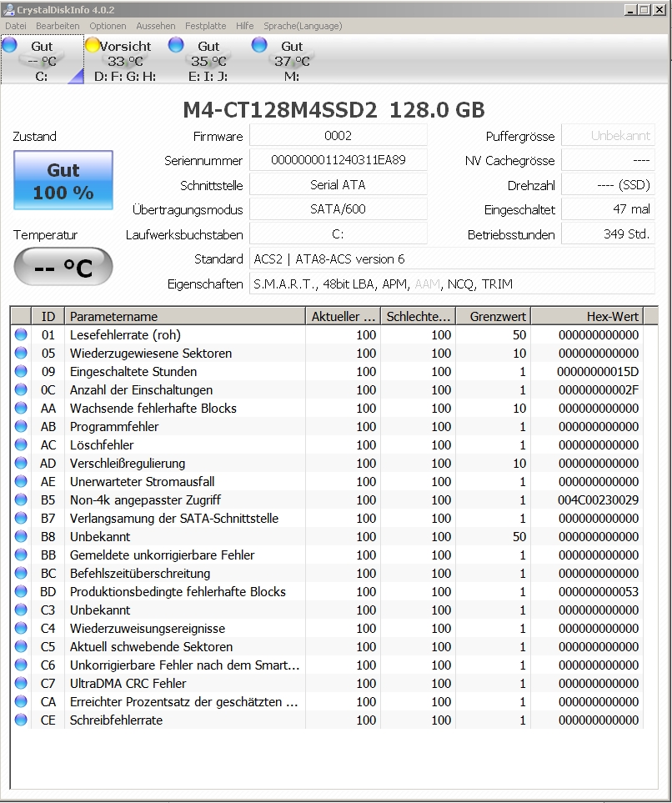The height and width of the screenshot is (803, 672).
Task: Click hex value 004C00230029
Action: click(599, 499)
